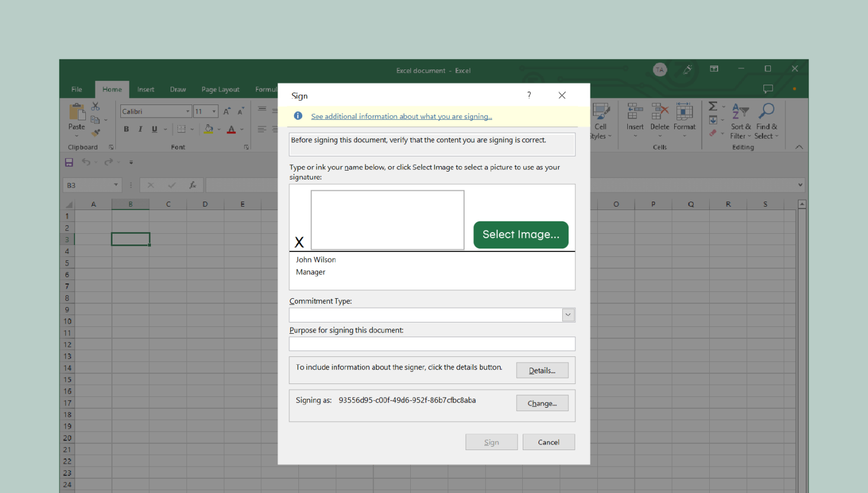
Task: Toggle italic formatting
Action: [x=140, y=129]
